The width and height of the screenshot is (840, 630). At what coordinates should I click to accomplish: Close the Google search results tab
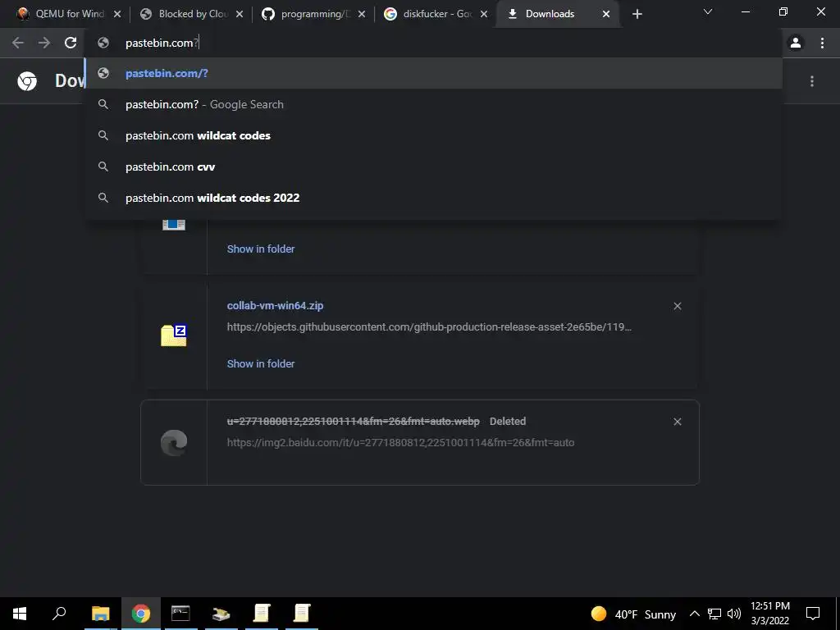[484, 15]
